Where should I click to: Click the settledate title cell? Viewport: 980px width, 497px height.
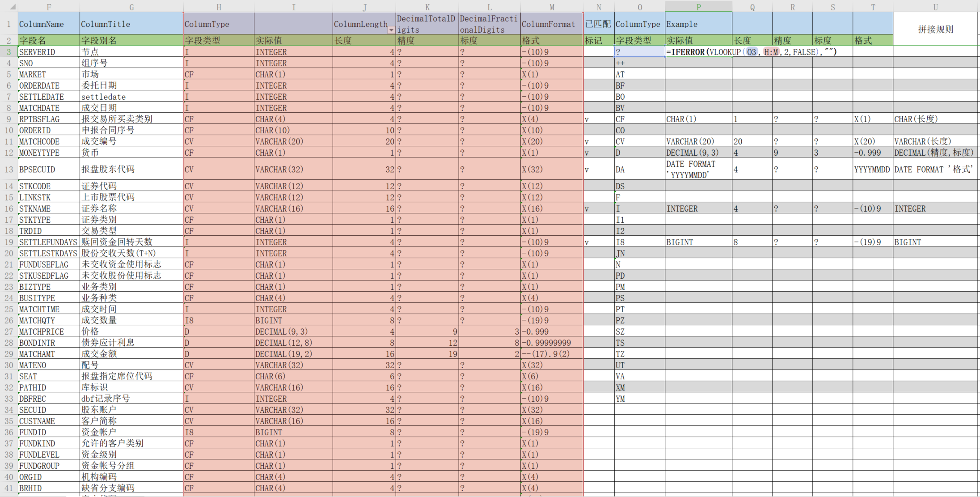click(131, 97)
